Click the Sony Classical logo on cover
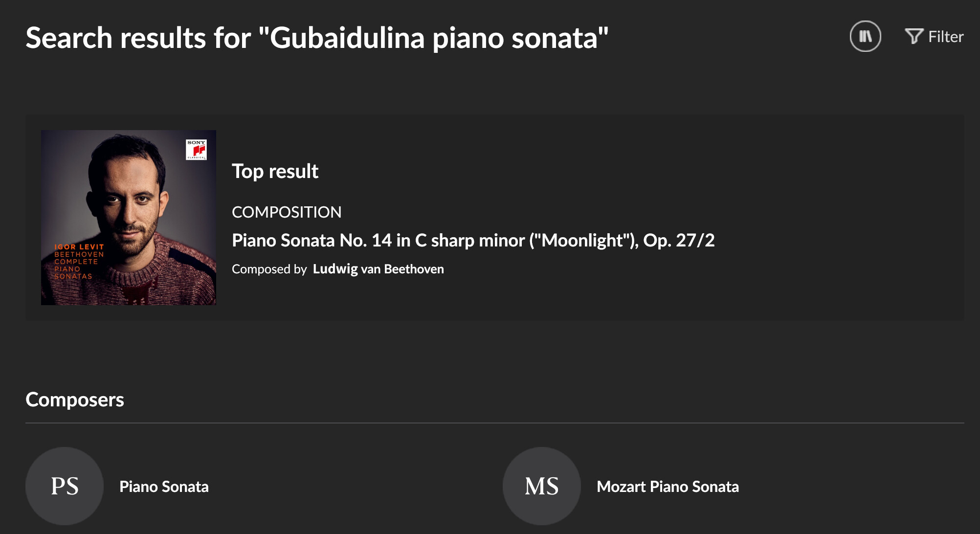 coord(196,150)
